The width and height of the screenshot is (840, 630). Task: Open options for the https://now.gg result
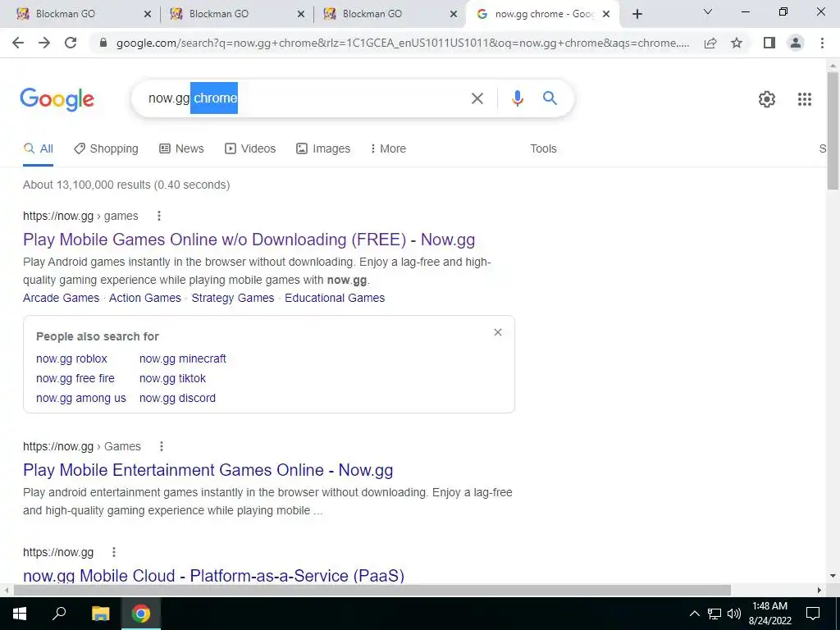(113, 552)
